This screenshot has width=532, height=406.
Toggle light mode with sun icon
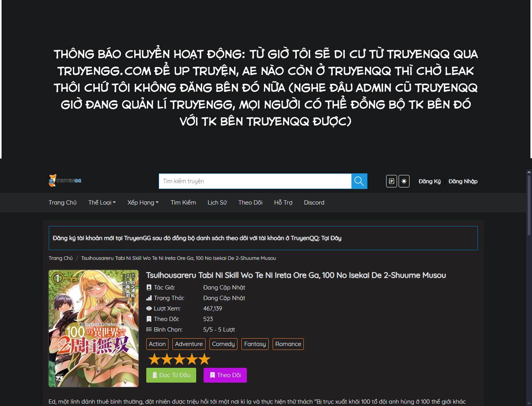[x=404, y=181]
